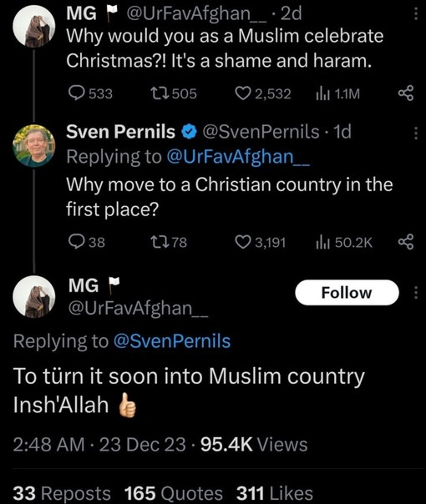This screenshot has height=504, width=426.
Task: Open the @UrFavAfghan__ mention in Sven's reply
Action: pyautogui.click(x=238, y=157)
